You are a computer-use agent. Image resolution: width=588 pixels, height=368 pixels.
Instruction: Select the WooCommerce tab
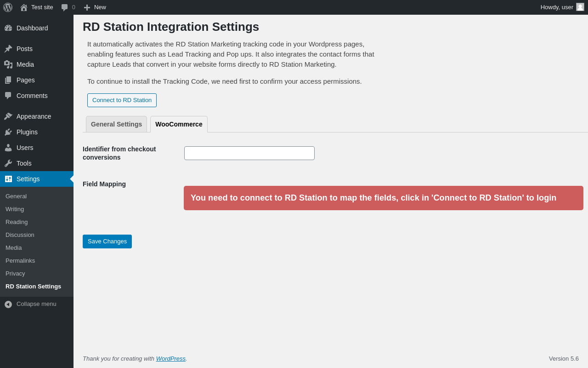pos(179,124)
